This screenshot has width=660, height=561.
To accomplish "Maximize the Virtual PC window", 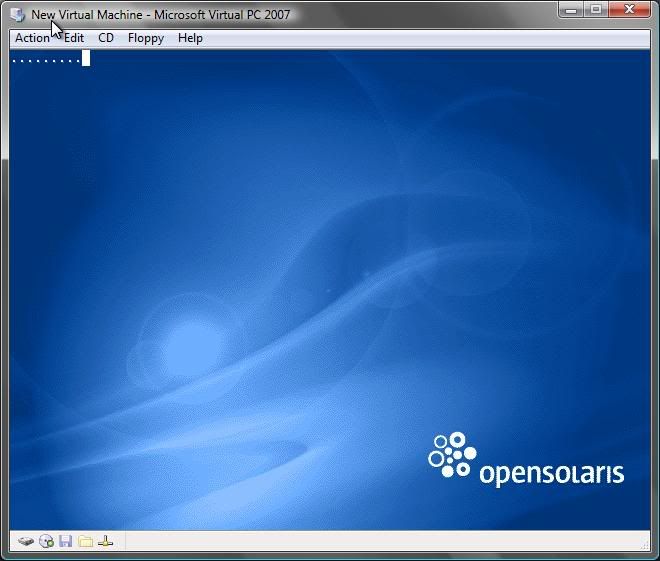I will pyautogui.click(x=596, y=10).
